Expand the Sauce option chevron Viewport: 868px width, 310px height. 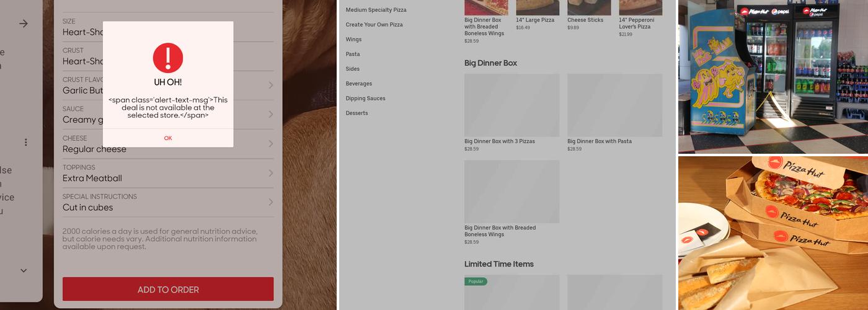click(270, 114)
